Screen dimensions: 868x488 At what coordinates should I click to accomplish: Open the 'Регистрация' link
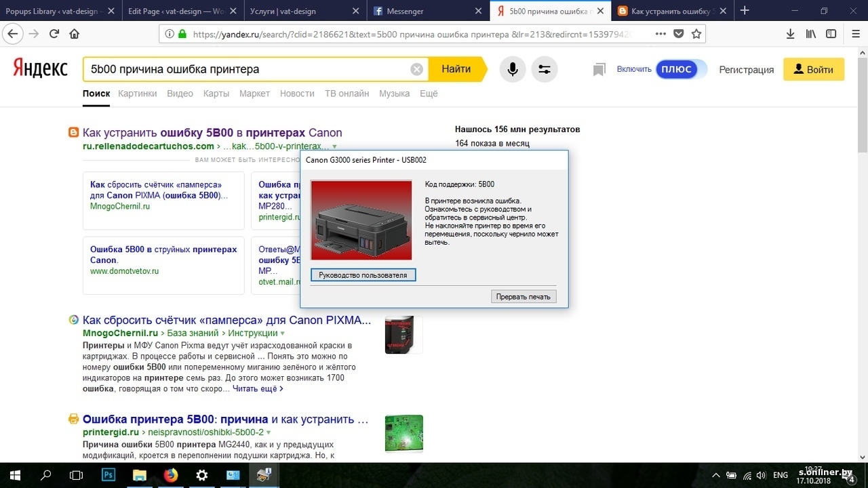click(x=746, y=70)
